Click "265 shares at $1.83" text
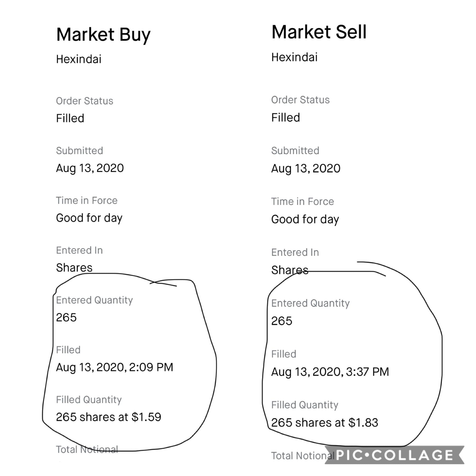476x476 pixels. point(324,423)
